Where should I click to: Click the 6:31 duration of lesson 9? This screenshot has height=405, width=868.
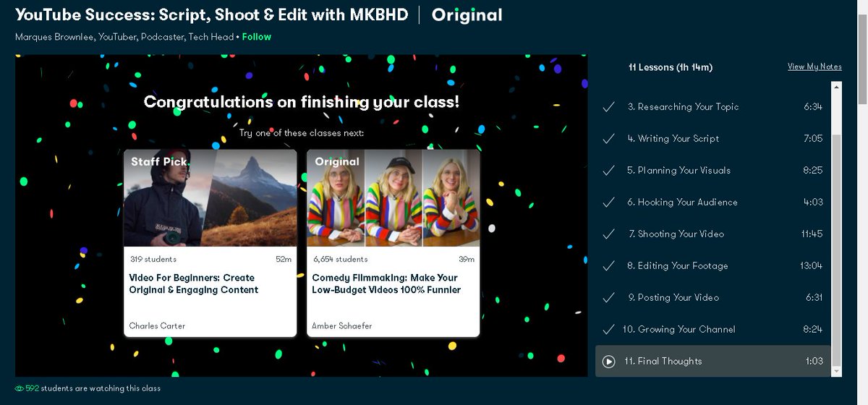813,298
